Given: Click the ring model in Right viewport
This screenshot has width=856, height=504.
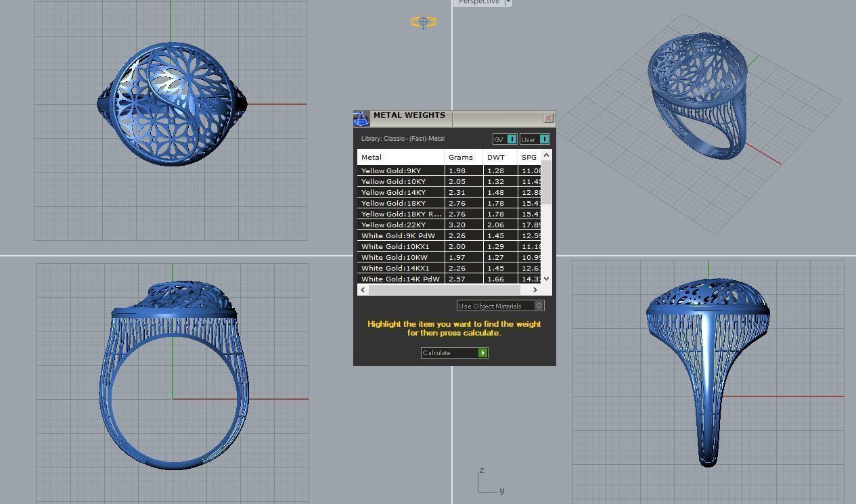Looking at the screenshot, I should [x=708, y=372].
